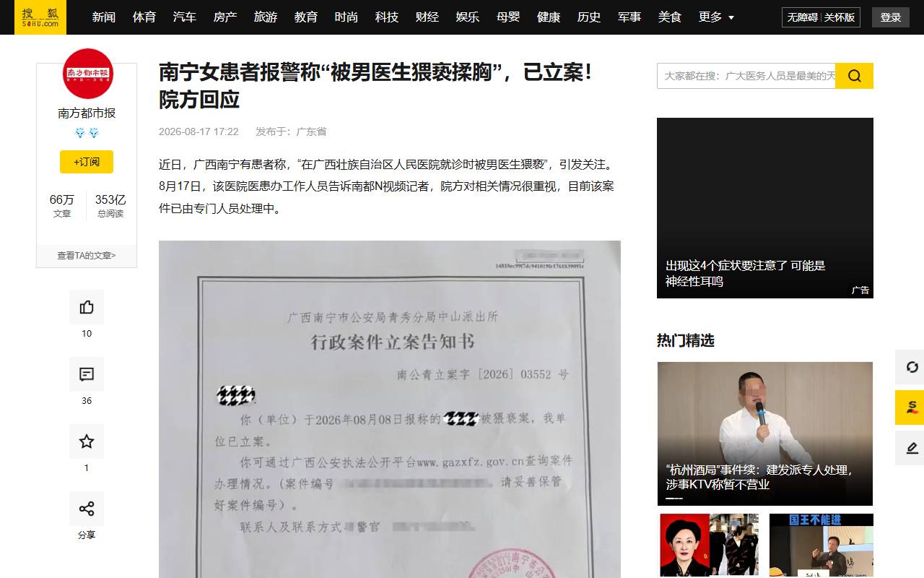Select 健康 in navigation

[x=549, y=17]
